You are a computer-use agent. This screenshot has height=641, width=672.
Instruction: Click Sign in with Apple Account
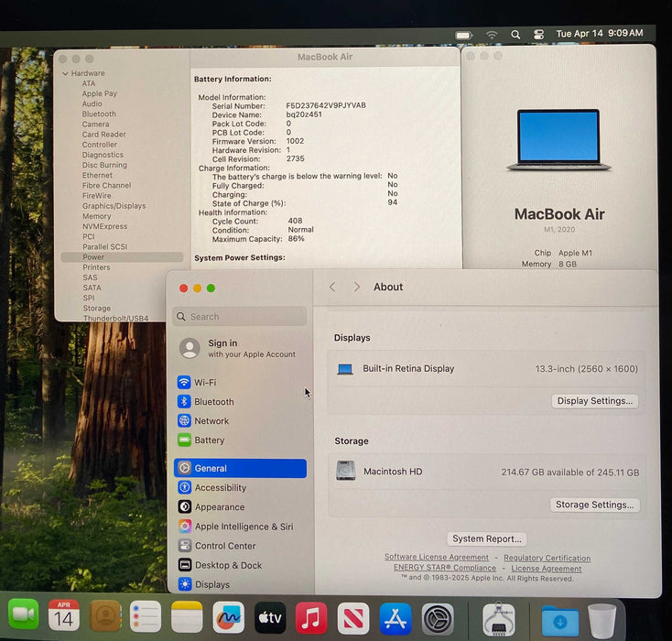238,348
